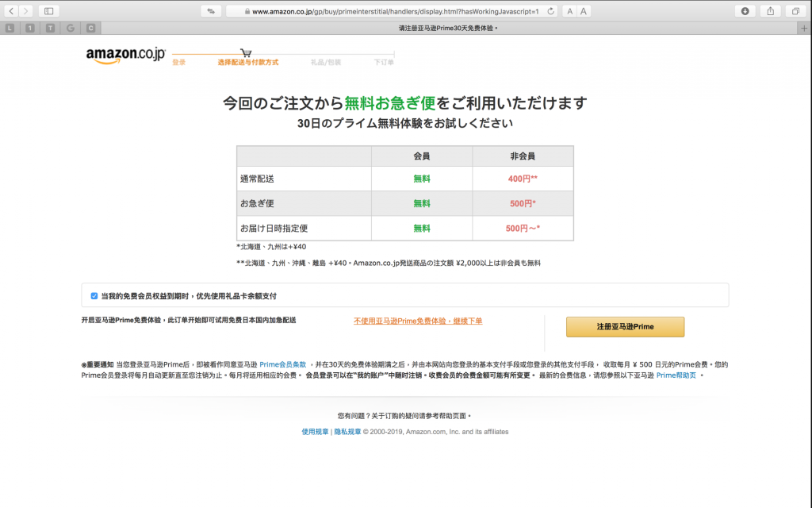Uncheck gift card balance priority checkbox
This screenshot has height=508, width=812.
pos(94,296)
